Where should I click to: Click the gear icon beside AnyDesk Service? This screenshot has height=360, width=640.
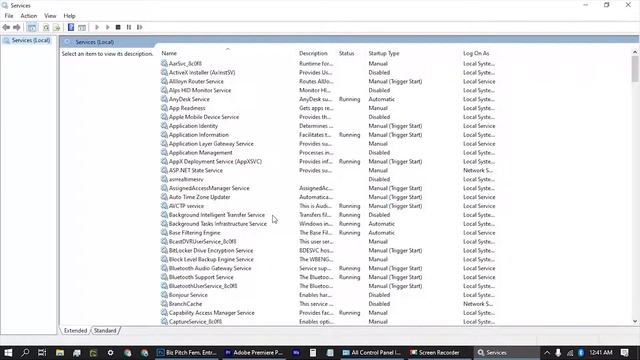coord(164,99)
